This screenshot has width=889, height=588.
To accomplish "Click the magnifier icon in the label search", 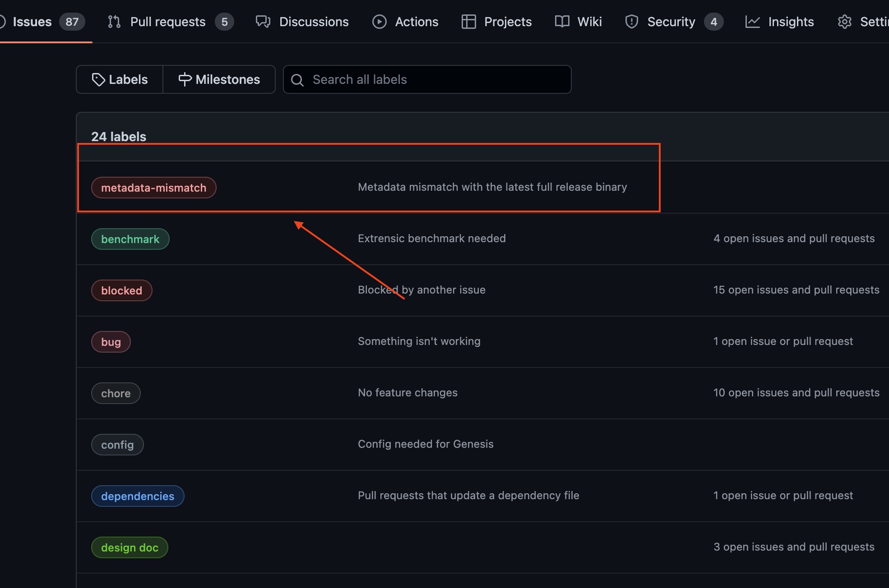I will click(x=297, y=79).
